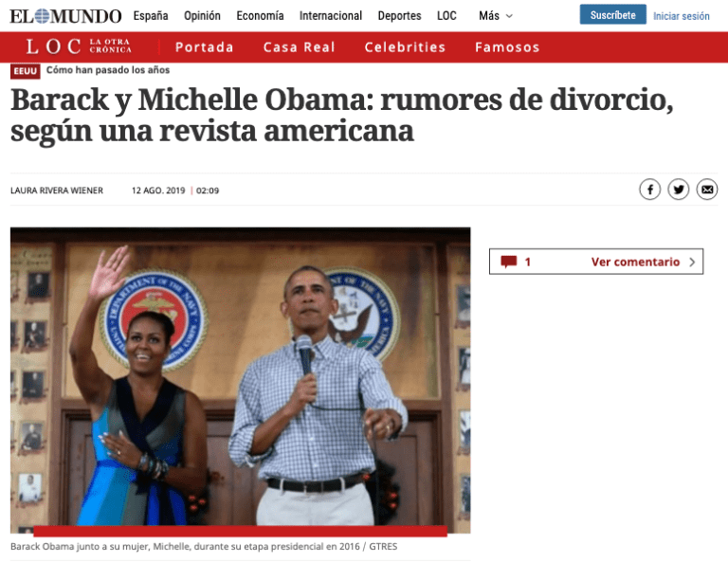This screenshot has width=728, height=562.
Task: Click the Suscríbete button
Action: point(613,14)
